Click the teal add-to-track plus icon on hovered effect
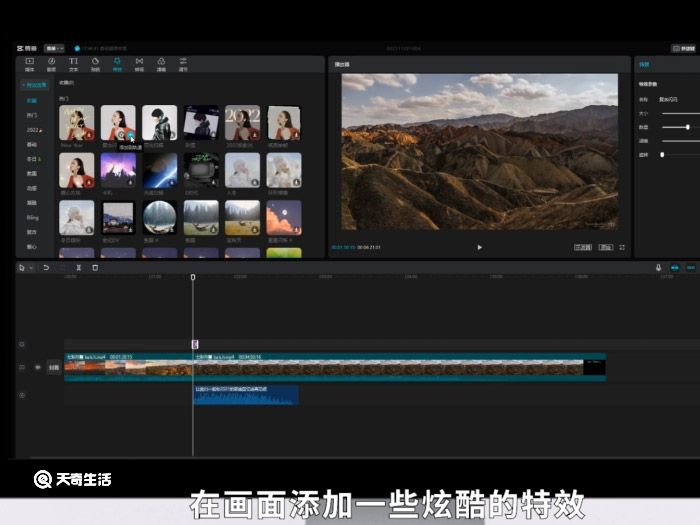Viewport: 700px width, 525px height. pos(130,135)
